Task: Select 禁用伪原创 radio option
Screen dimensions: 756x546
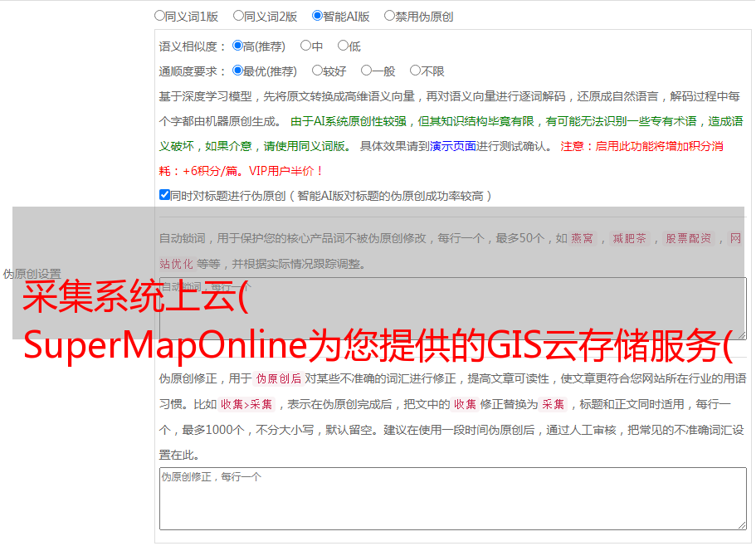Action: click(x=389, y=16)
